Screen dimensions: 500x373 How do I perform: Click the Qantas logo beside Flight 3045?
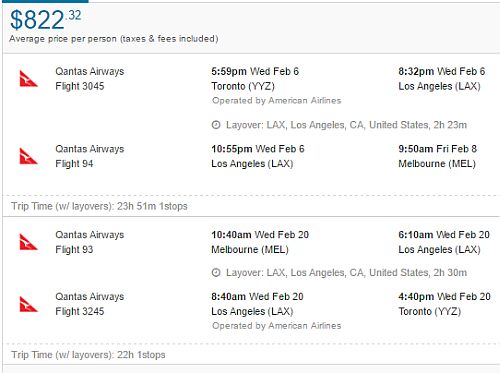pyautogui.click(x=28, y=79)
